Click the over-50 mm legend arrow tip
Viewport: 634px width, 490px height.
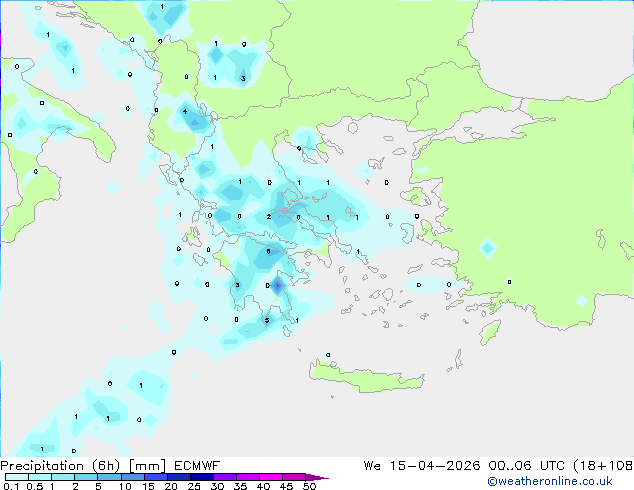click(x=317, y=477)
